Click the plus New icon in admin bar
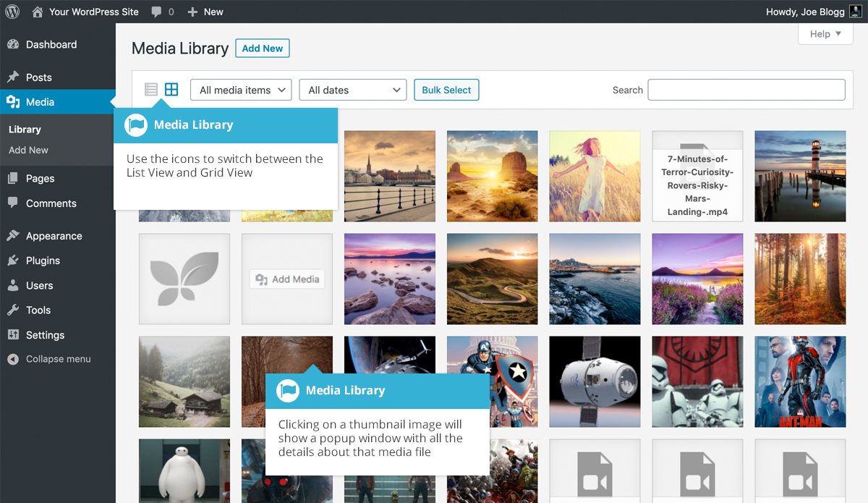This screenshot has width=868, height=503. tap(192, 12)
